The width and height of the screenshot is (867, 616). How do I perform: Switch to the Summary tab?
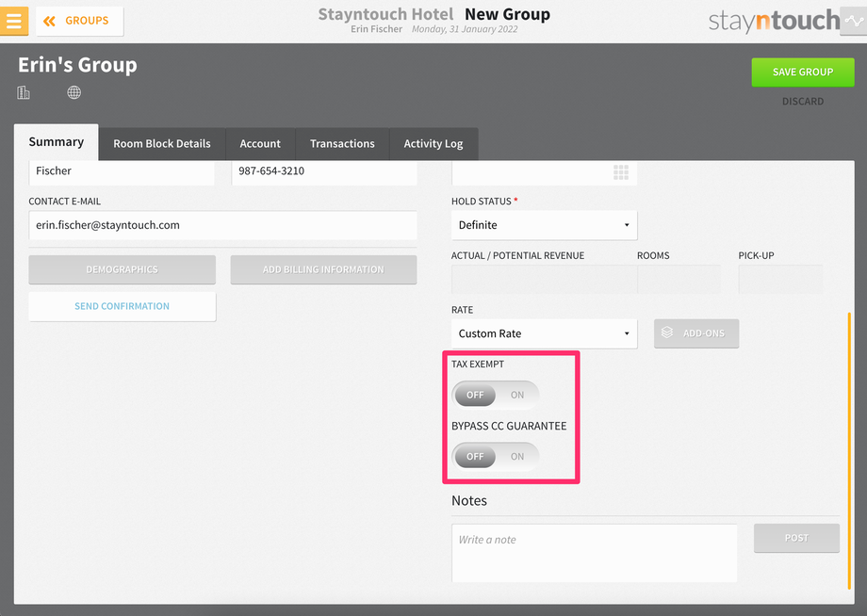pyautogui.click(x=57, y=142)
